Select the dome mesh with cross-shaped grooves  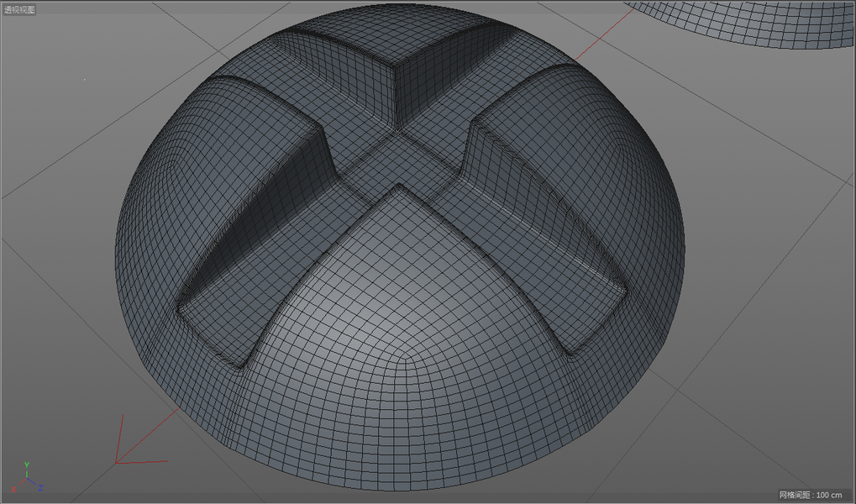(x=400, y=246)
